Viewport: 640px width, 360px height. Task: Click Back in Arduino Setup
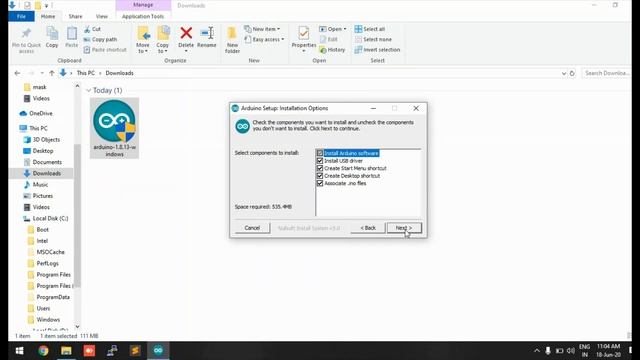(x=368, y=228)
